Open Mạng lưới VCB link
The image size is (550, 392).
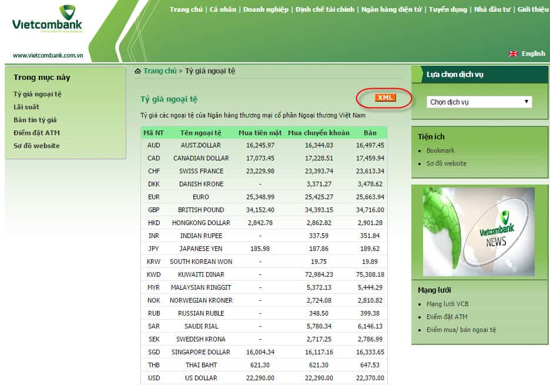[448, 304]
